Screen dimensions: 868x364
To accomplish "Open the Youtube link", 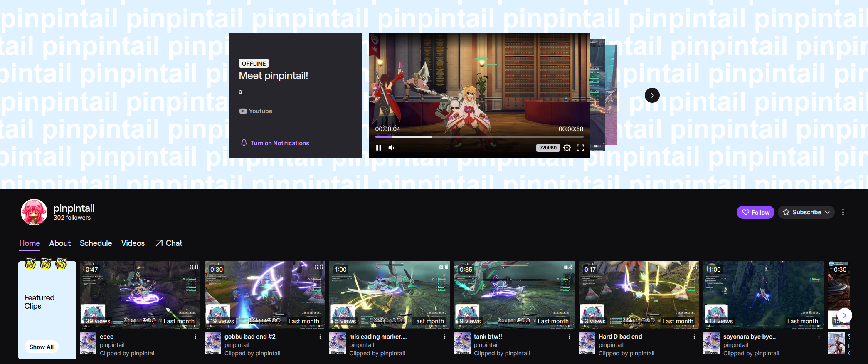I will [x=256, y=111].
